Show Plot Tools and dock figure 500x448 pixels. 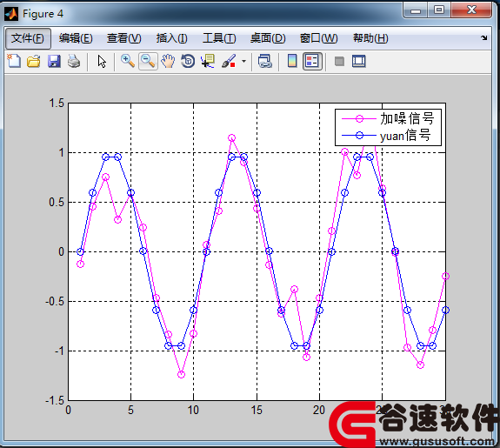[359, 61]
